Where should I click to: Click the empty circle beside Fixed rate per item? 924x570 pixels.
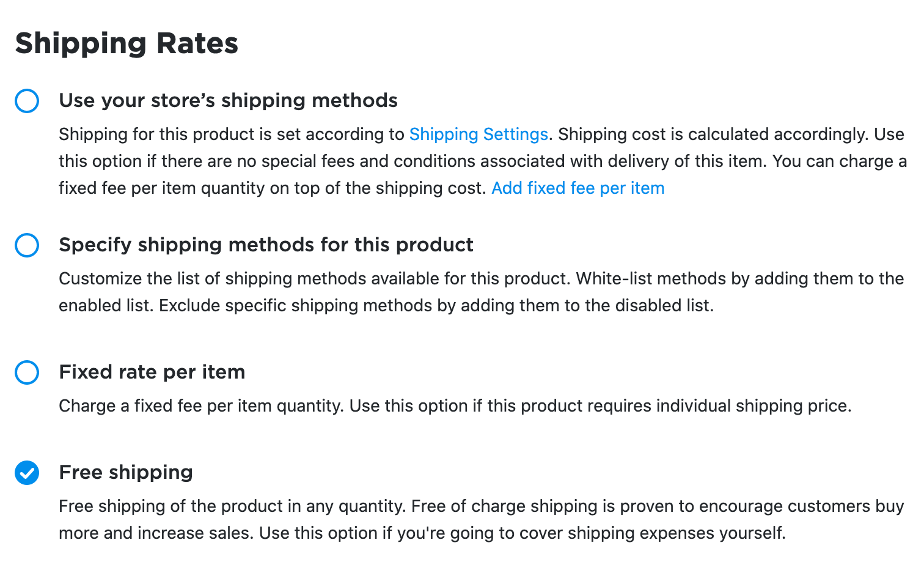(27, 372)
